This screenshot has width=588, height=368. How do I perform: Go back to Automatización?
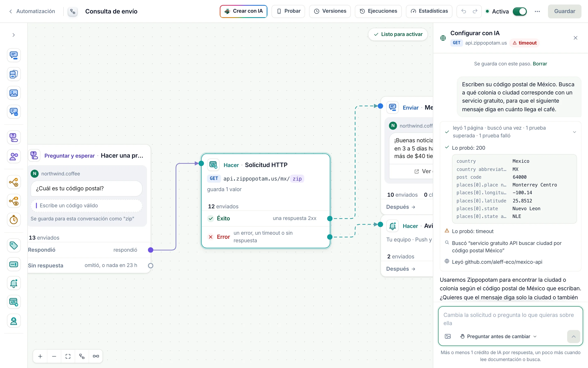coord(32,11)
